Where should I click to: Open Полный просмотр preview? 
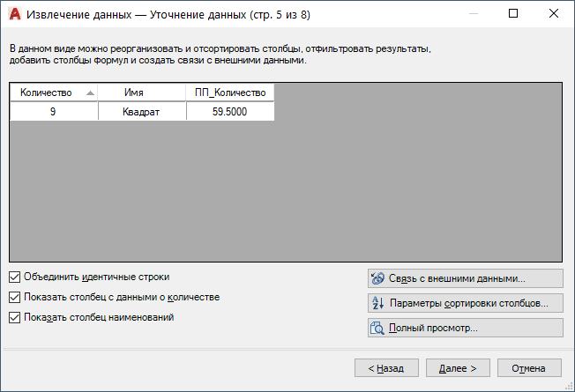click(464, 328)
